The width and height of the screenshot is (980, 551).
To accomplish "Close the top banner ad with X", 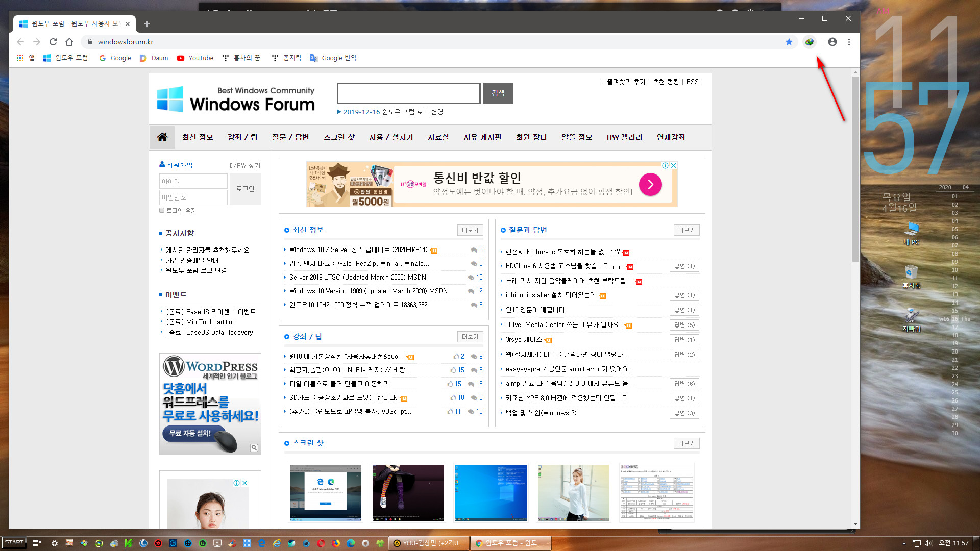I will (674, 165).
